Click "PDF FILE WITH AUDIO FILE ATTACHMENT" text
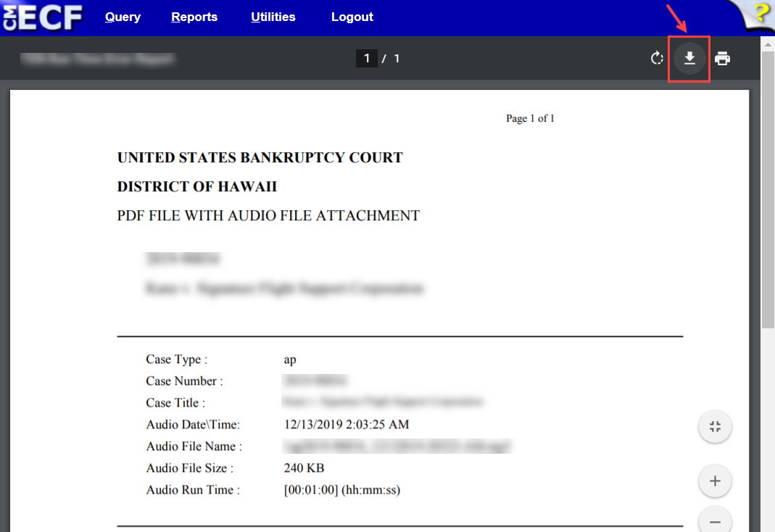 [268, 216]
